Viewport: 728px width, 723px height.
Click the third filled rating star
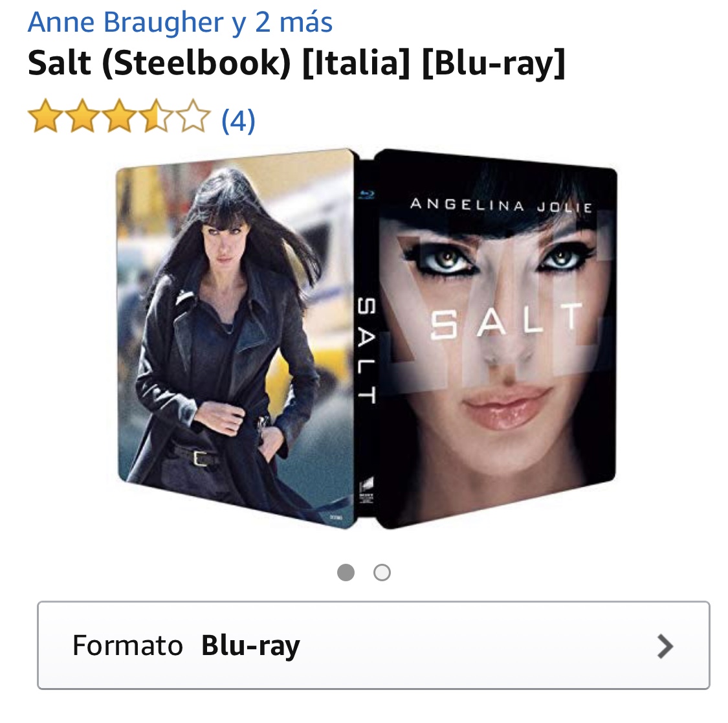(119, 116)
